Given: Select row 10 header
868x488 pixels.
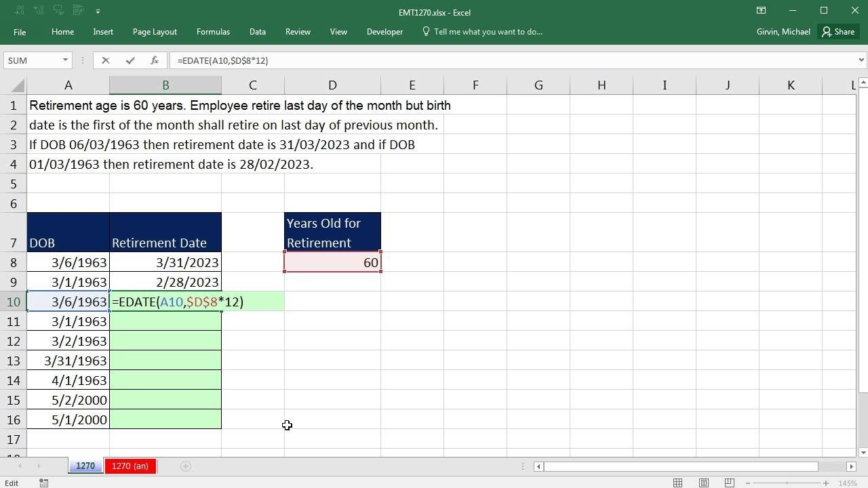Looking at the screenshot, I should [14, 302].
